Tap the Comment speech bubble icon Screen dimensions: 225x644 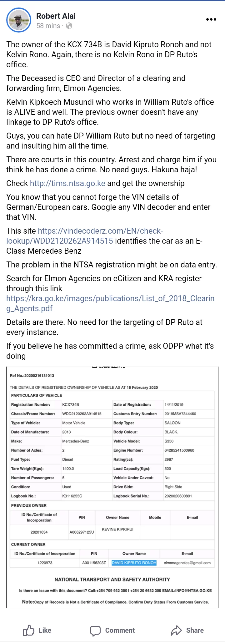click(x=95, y=631)
